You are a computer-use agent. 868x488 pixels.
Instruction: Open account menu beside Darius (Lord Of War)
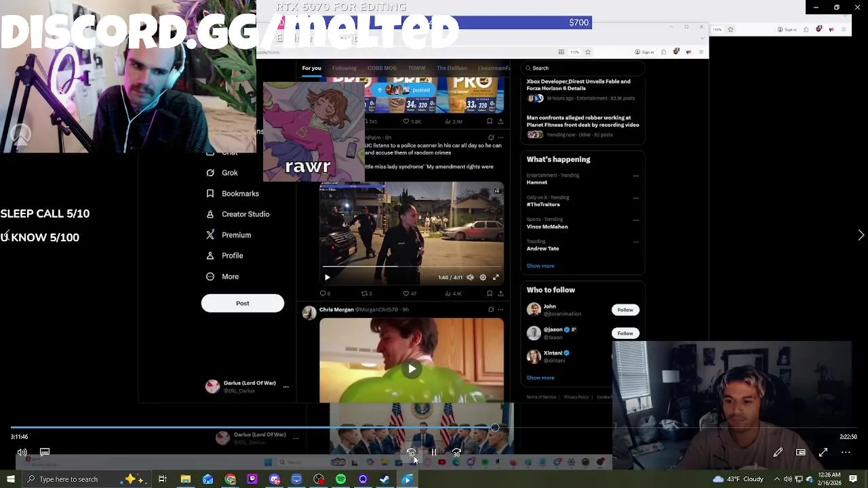pyautogui.click(x=285, y=387)
